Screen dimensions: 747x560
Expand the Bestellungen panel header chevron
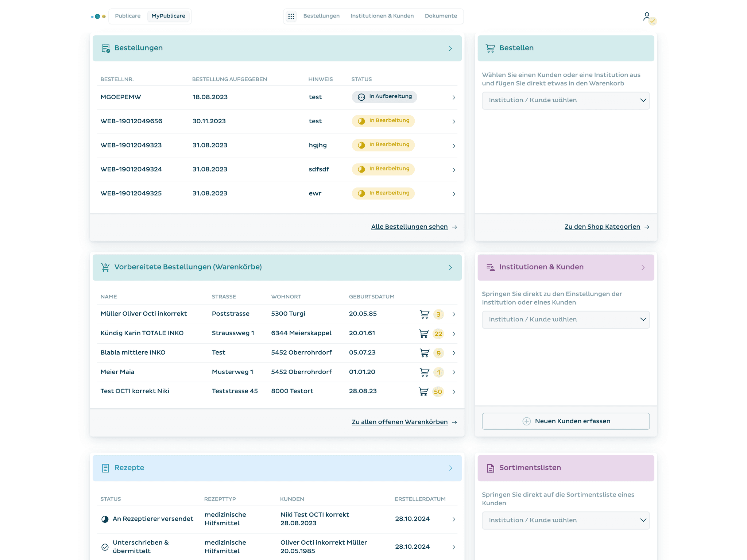coord(450,49)
